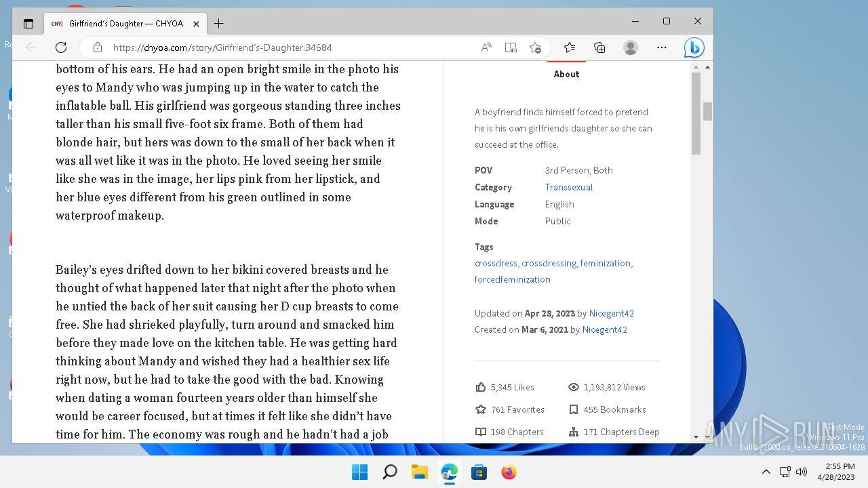Viewport: 868px width, 488px height.
Task: Open the volume tray icon
Action: point(801,472)
